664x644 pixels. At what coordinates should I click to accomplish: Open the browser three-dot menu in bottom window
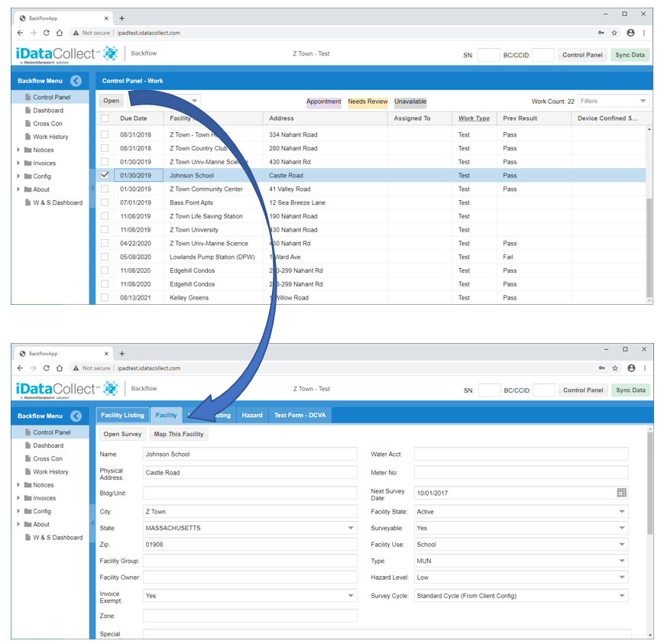click(x=645, y=368)
